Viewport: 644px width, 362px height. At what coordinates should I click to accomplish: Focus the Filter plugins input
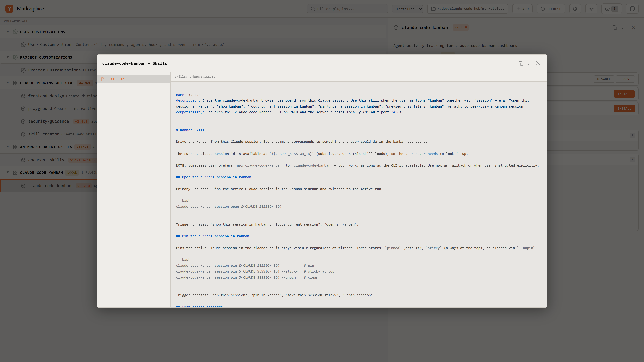click(347, 9)
